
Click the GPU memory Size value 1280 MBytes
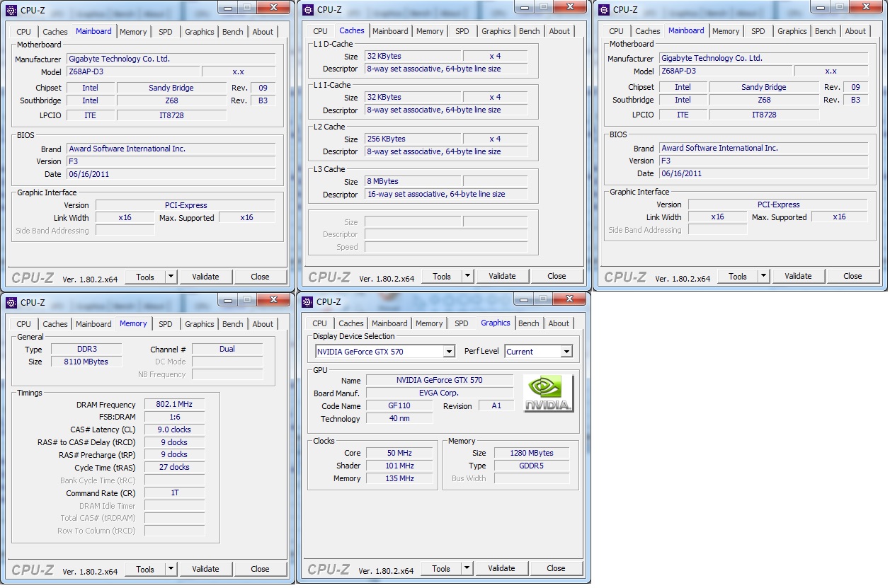click(x=532, y=453)
